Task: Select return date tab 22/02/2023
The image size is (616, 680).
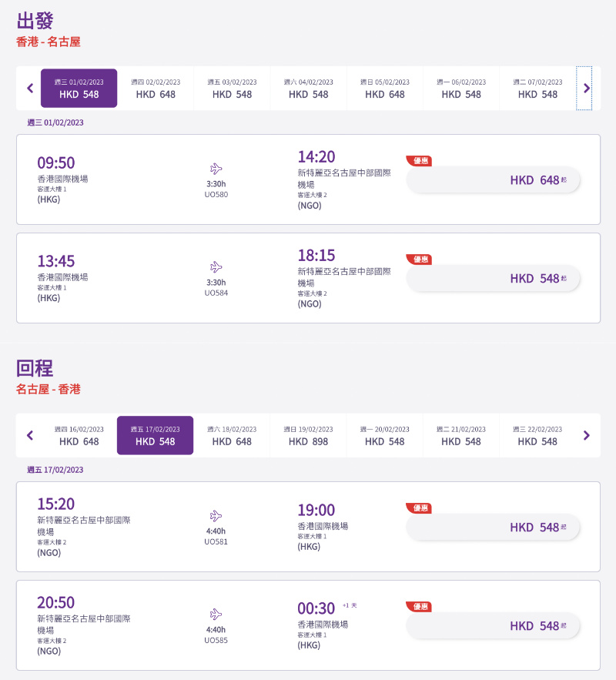Action: (537, 435)
